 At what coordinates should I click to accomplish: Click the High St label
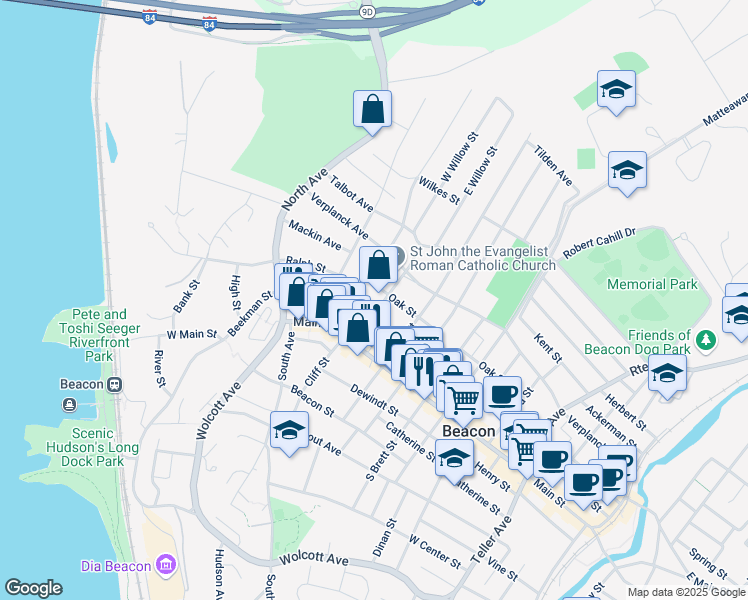[x=235, y=292]
